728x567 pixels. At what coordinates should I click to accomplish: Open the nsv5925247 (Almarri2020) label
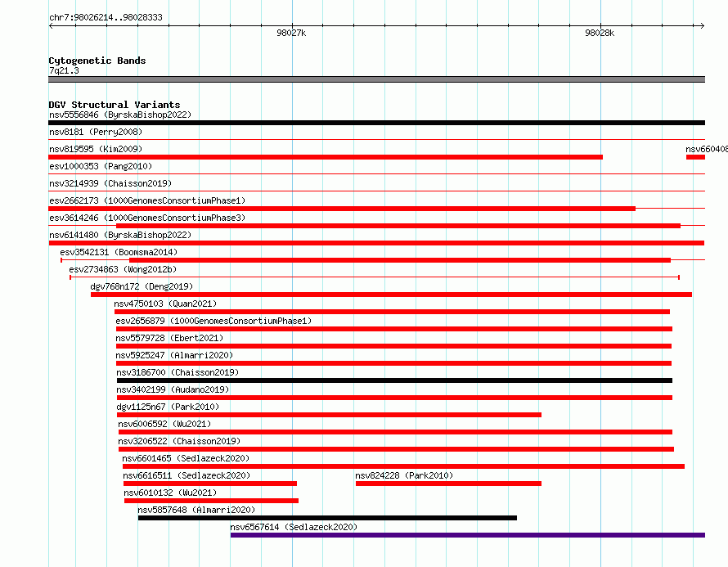174,355
